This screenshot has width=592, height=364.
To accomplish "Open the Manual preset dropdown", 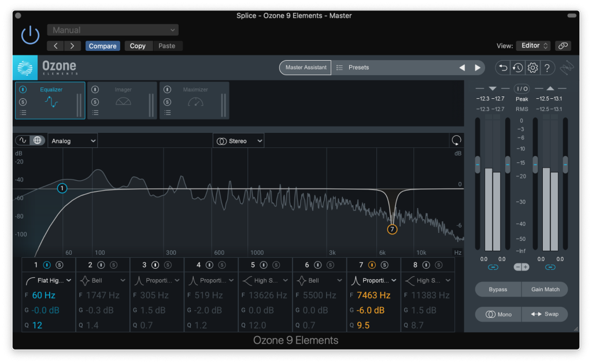I will [113, 30].
